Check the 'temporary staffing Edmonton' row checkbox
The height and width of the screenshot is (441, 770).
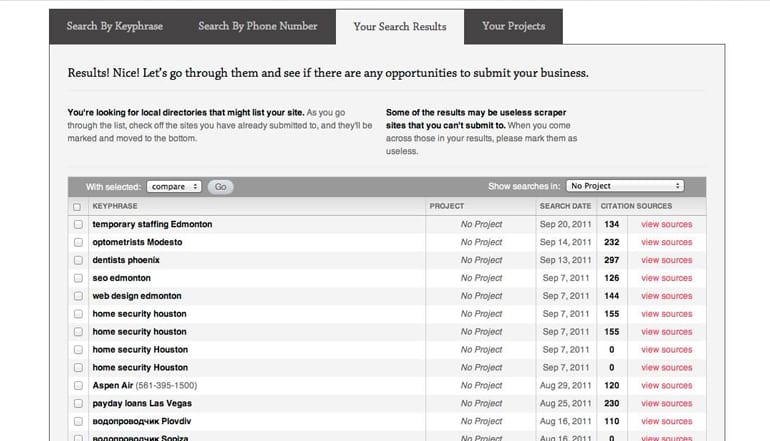coord(78,225)
